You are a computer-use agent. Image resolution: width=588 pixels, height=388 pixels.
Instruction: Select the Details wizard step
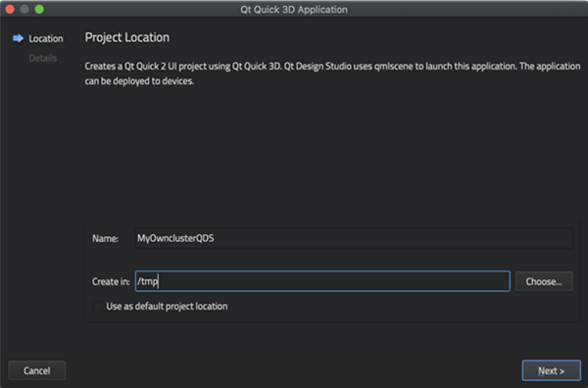point(43,58)
